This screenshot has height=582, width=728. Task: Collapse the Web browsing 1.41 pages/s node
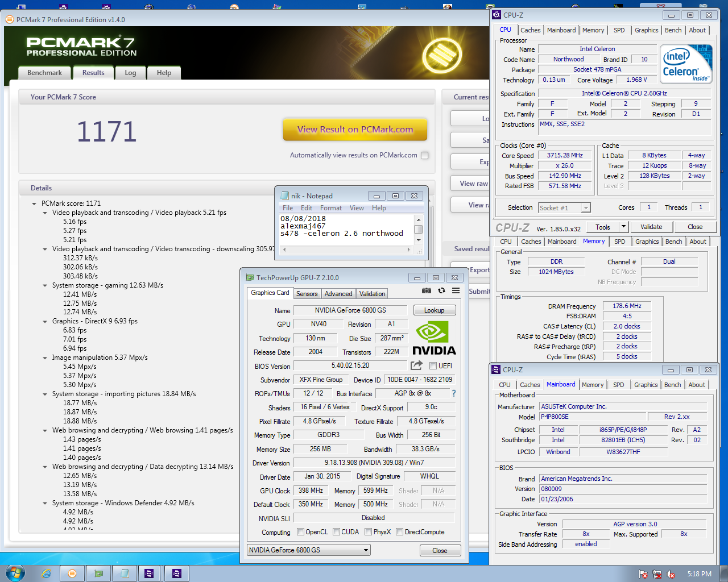pyautogui.click(x=45, y=430)
